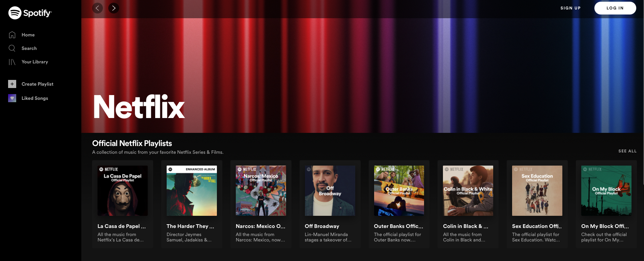This screenshot has width=644, height=261.
Task: Open Home in the sidebar
Action: pyautogui.click(x=28, y=35)
